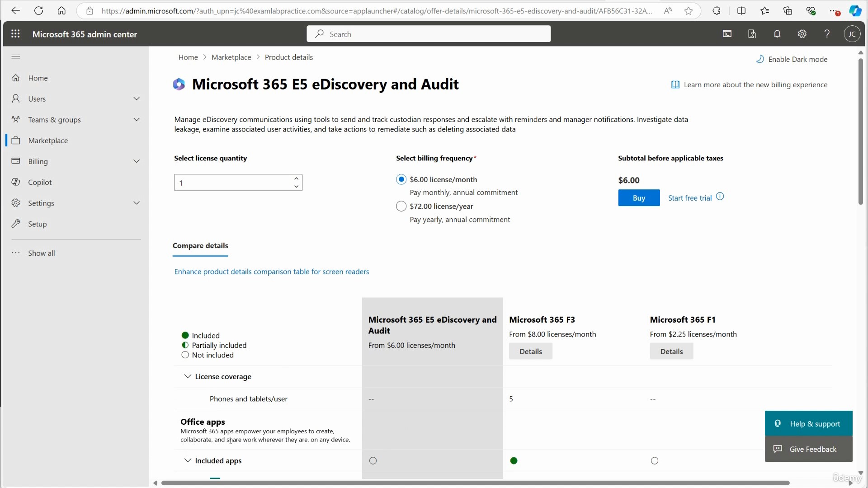Expand the Teams & groups navigation section
The width and height of the screenshot is (868, 488).
(x=137, y=119)
